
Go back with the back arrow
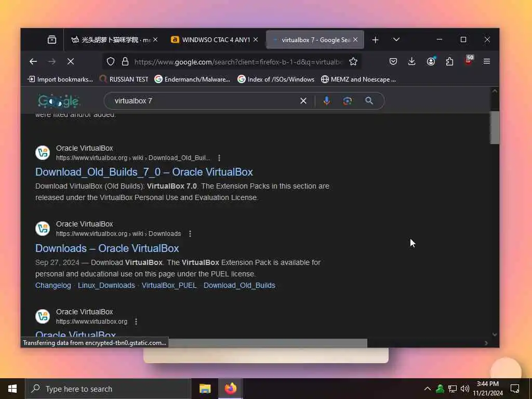pos(33,61)
